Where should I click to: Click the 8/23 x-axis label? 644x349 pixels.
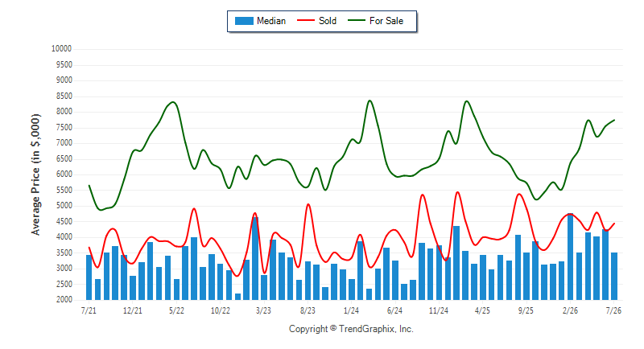tap(308, 310)
